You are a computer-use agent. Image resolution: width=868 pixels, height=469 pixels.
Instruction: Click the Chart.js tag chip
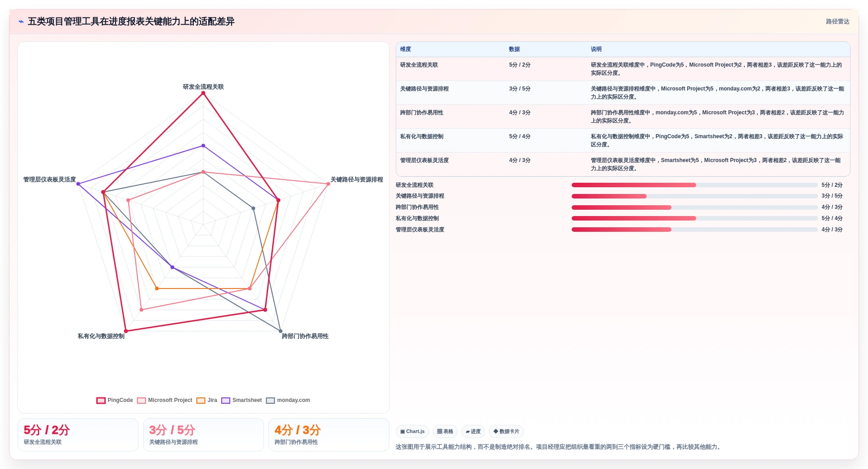pyautogui.click(x=412, y=431)
